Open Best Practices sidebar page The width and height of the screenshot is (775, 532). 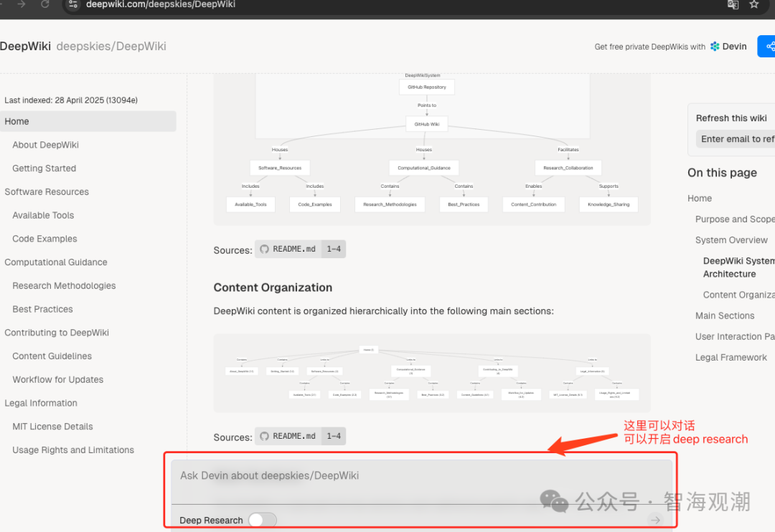(x=42, y=309)
